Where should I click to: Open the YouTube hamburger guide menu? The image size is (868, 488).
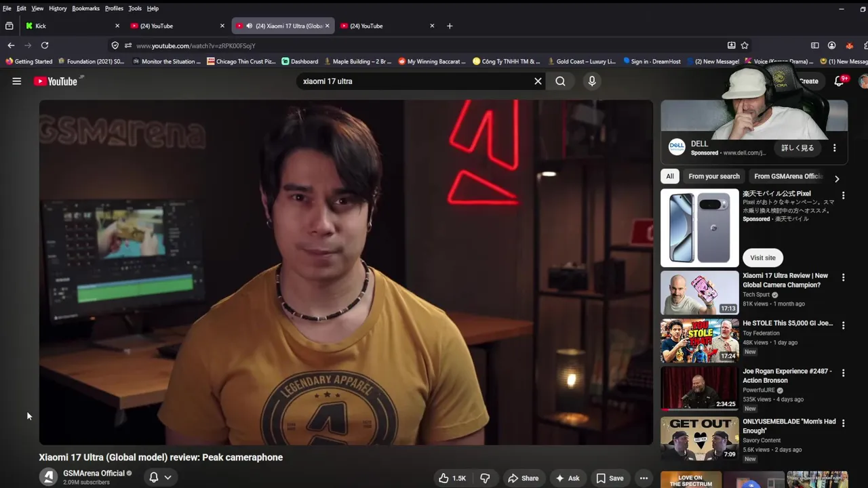tap(16, 81)
